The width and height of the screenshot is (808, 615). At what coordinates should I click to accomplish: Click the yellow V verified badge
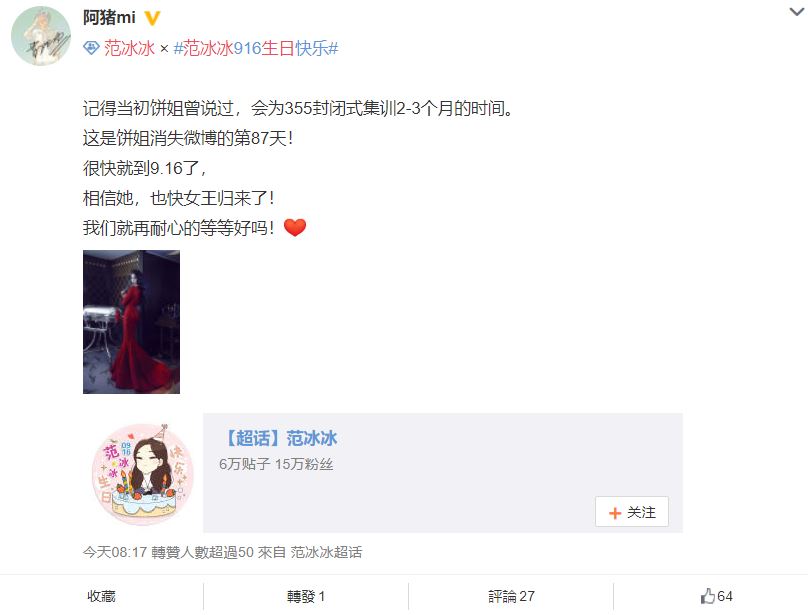pyautogui.click(x=152, y=18)
